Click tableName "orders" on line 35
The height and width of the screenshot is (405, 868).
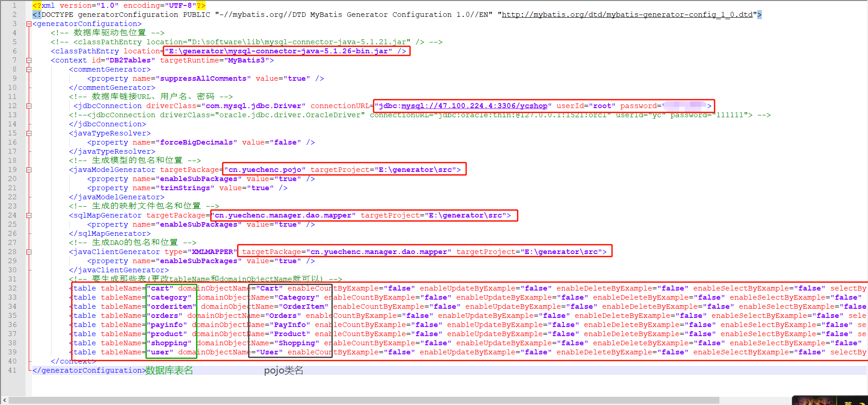[x=165, y=316]
